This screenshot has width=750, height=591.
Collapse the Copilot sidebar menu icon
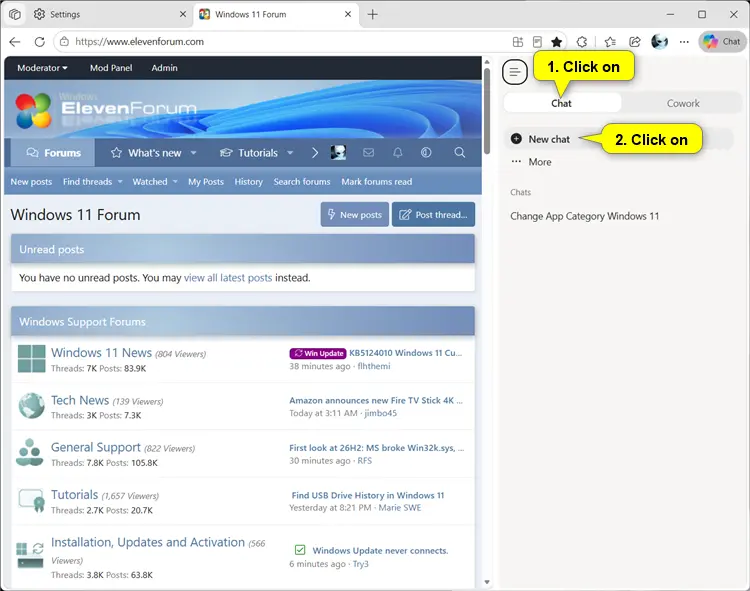[x=515, y=72]
